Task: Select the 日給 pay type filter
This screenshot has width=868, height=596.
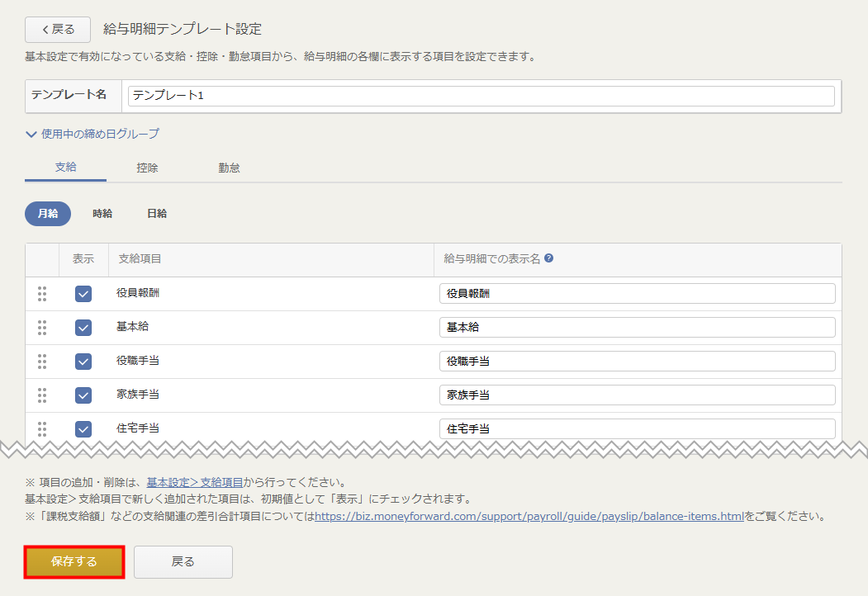Action: click(x=157, y=214)
